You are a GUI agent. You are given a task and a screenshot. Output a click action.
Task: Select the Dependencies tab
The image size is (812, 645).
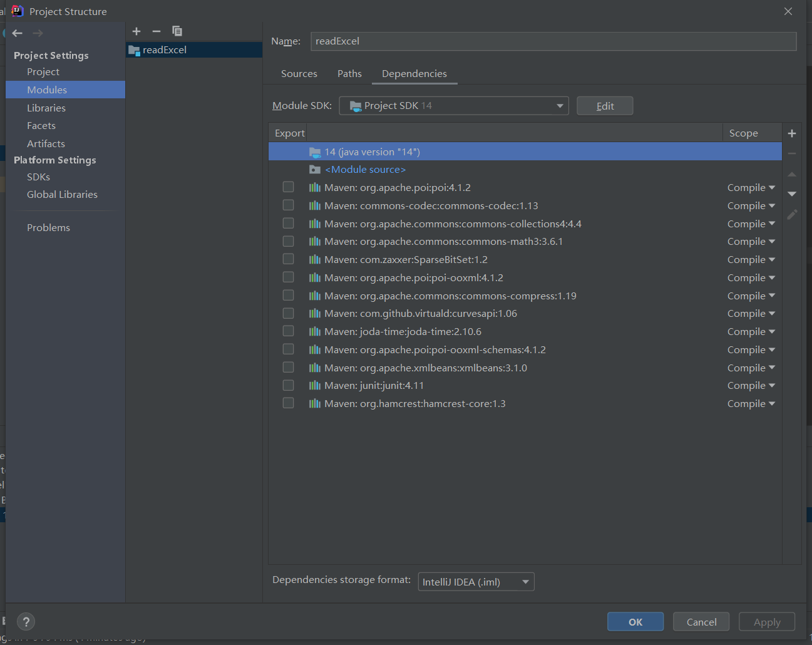click(x=414, y=73)
